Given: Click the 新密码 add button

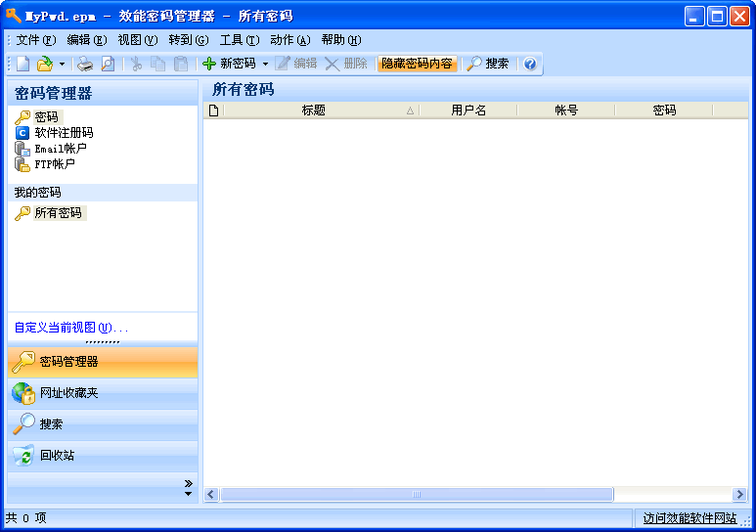Looking at the screenshot, I should point(230,64).
